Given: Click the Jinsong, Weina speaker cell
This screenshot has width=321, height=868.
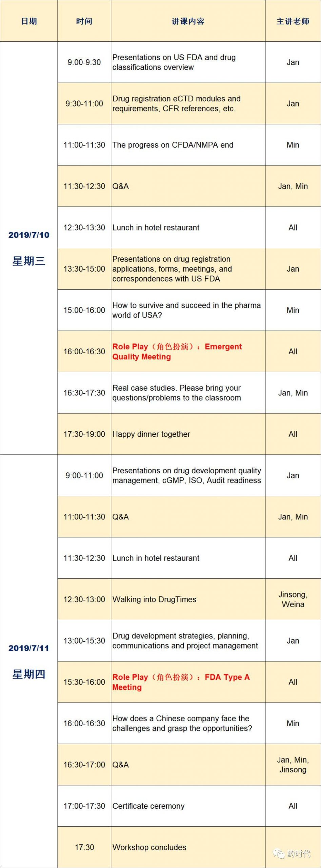Looking at the screenshot, I should [293, 599].
